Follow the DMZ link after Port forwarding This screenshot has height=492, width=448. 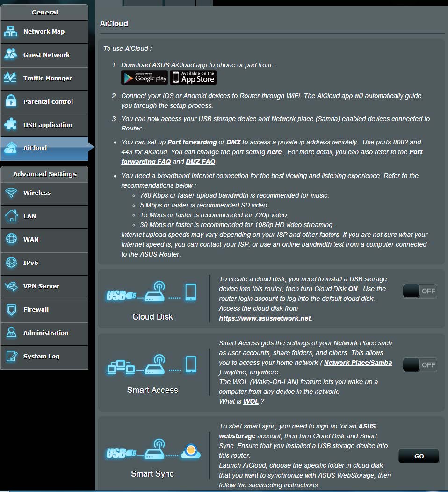coord(233,142)
